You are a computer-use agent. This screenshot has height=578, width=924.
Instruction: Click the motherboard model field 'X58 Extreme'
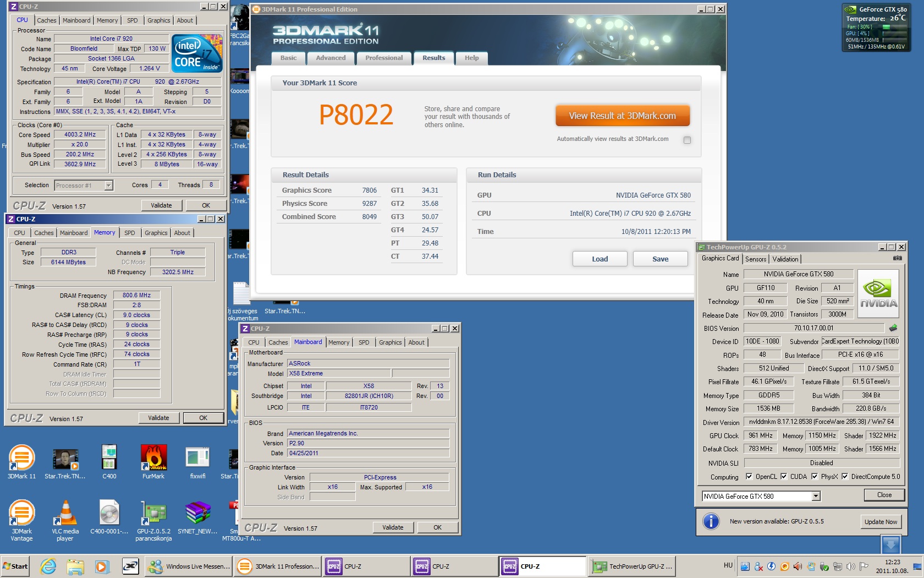pos(339,373)
